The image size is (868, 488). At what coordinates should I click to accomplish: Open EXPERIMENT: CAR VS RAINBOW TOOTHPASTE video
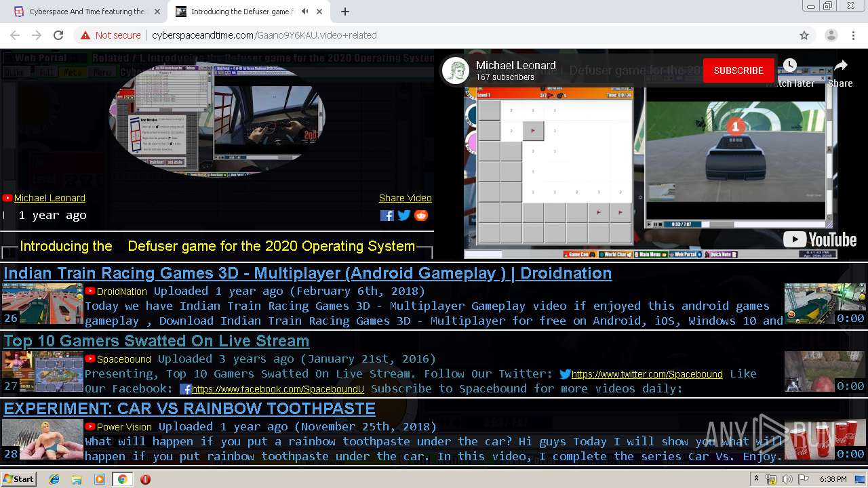pos(190,409)
